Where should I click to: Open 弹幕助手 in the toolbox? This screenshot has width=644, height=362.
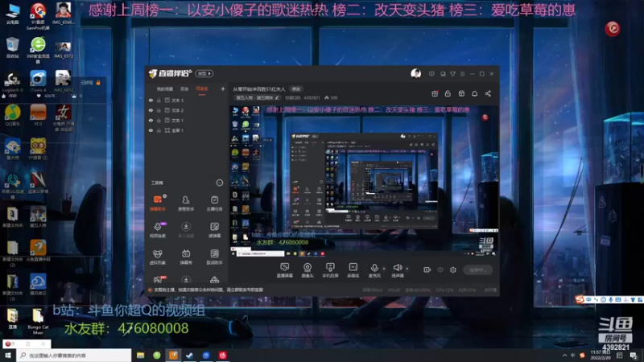[x=158, y=203]
